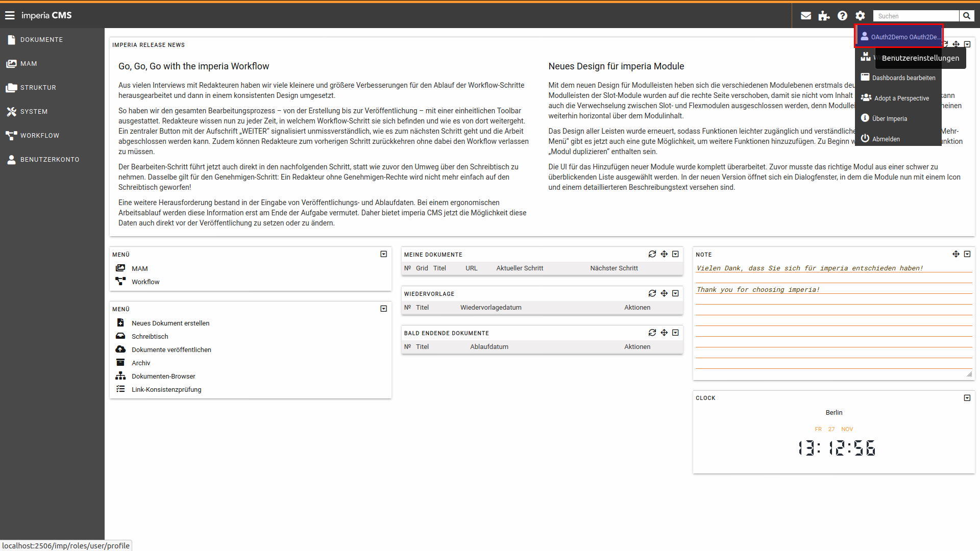Click the imperia CMS logo

pos(46,16)
